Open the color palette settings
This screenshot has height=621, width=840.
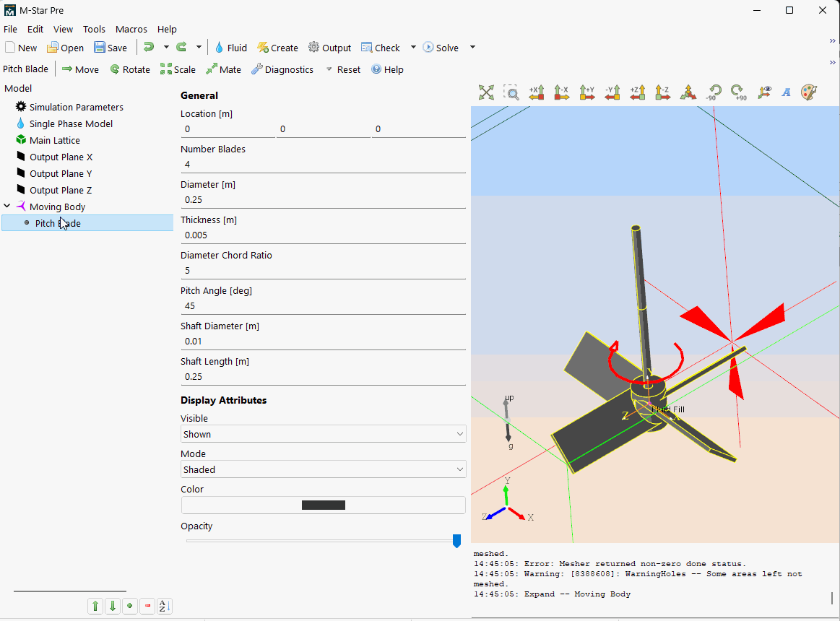pyautogui.click(x=809, y=92)
